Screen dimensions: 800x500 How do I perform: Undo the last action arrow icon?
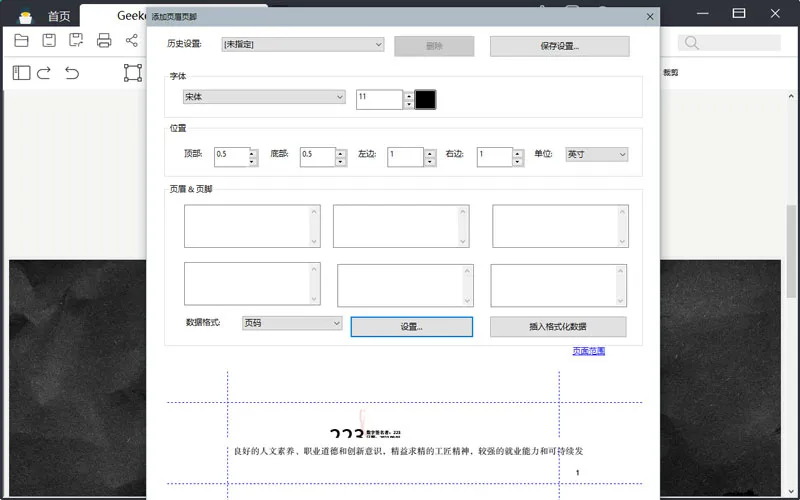72,73
